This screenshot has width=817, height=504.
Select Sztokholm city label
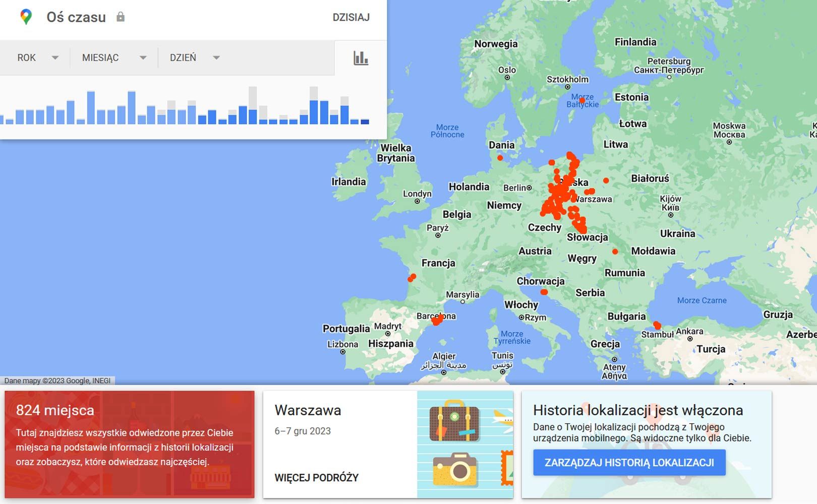pos(567,79)
